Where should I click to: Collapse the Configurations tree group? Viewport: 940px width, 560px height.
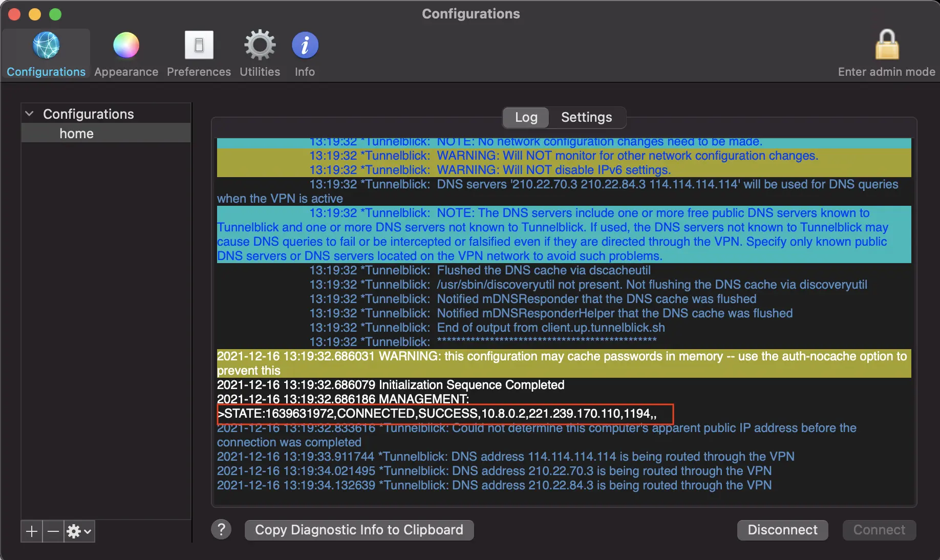(x=29, y=114)
